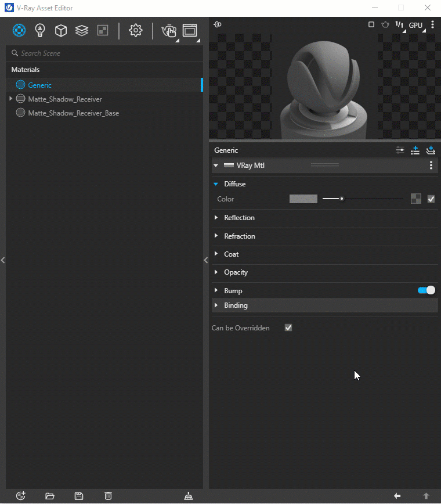The image size is (441, 504).
Task: Show the Frame Buffer window icon
Action: (x=190, y=31)
